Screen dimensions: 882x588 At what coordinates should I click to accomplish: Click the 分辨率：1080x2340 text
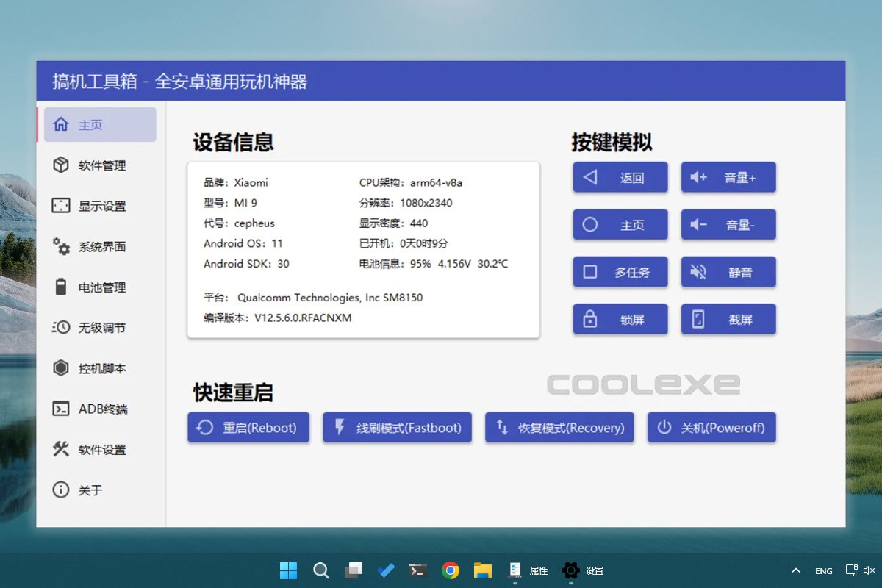tap(406, 203)
